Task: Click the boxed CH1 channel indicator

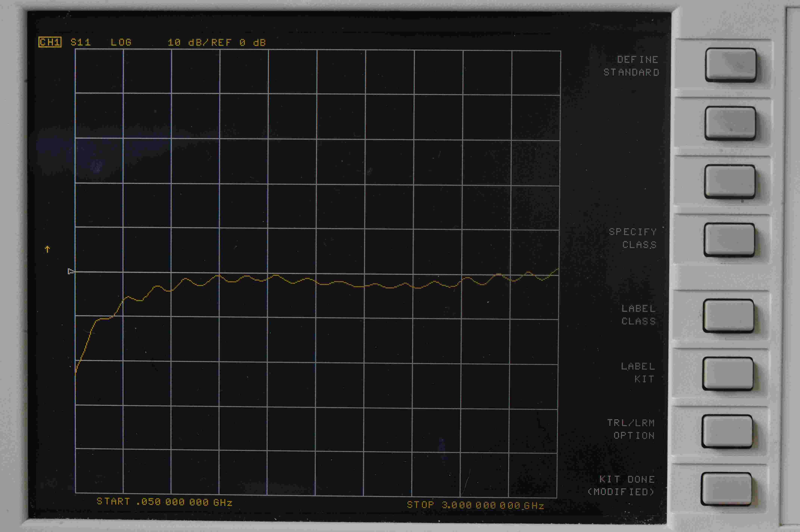Action: pos(50,42)
